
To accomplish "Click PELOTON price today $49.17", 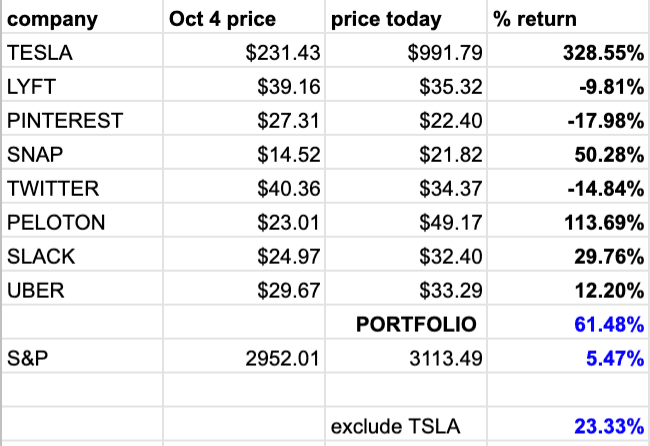I will (406, 221).
